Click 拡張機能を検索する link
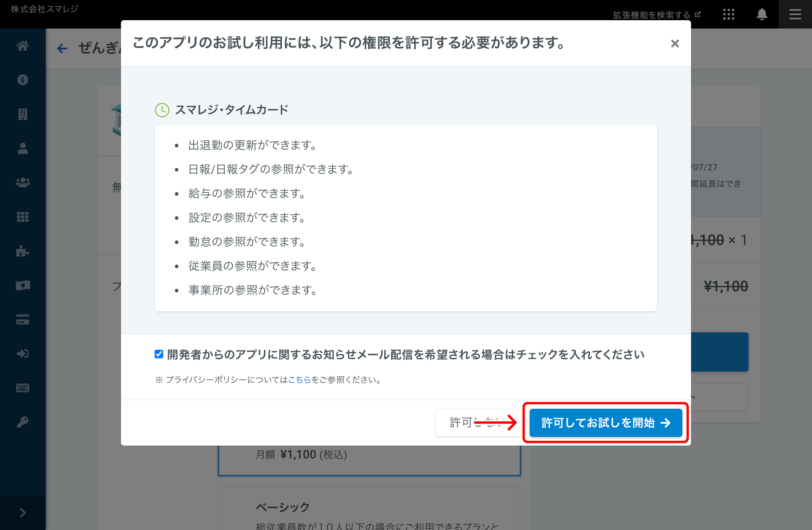This screenshot has height=530, width=812. (657, 15)
